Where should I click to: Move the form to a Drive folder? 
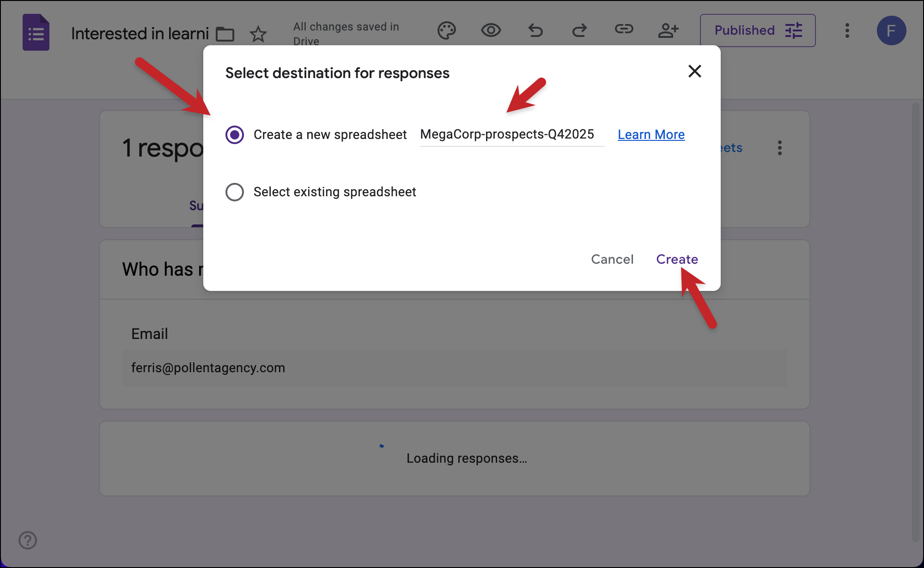click(225, 33)
